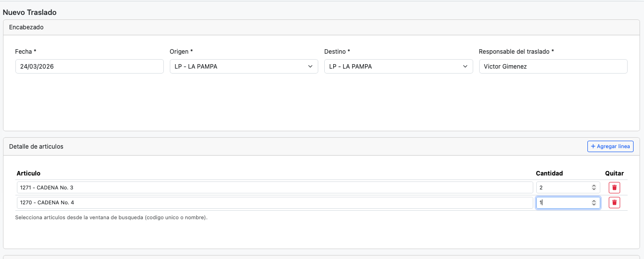The width and height of the screenshot is (644, 259).
Task: Remove the CADENA No. 4 row
Action: pos(614,203)
